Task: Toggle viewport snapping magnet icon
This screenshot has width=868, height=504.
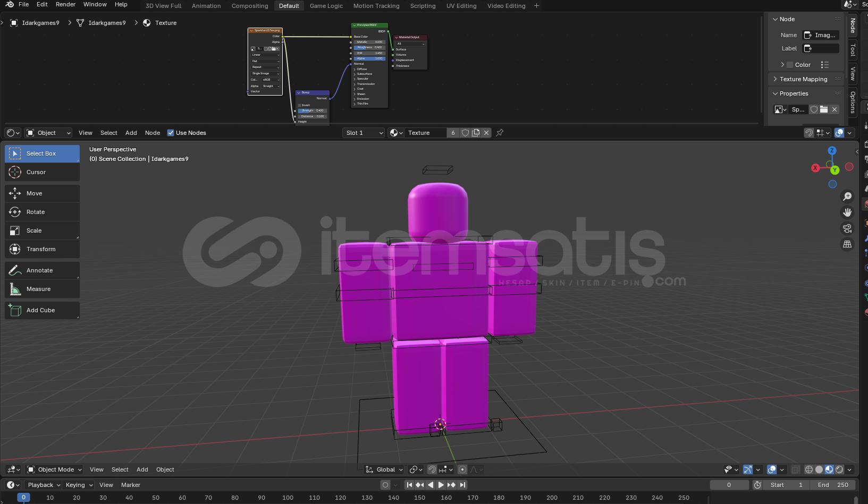Action: [432, 469]
